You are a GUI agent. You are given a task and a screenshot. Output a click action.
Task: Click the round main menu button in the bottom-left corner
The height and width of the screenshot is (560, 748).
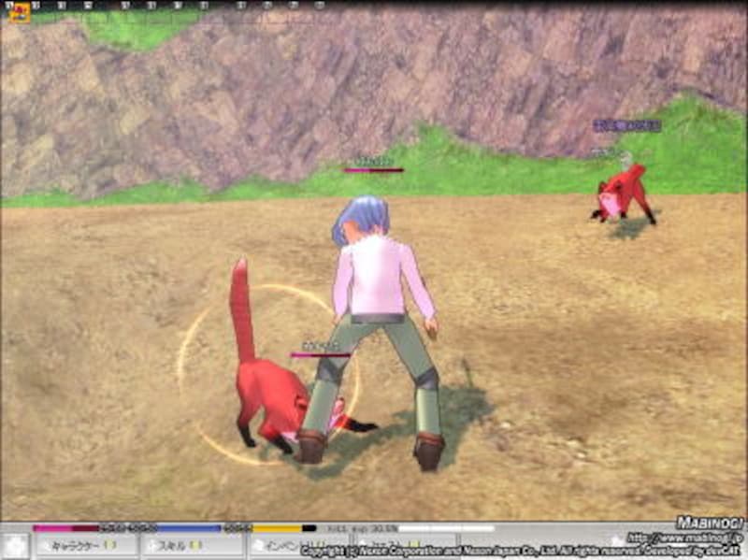(14, 546)
